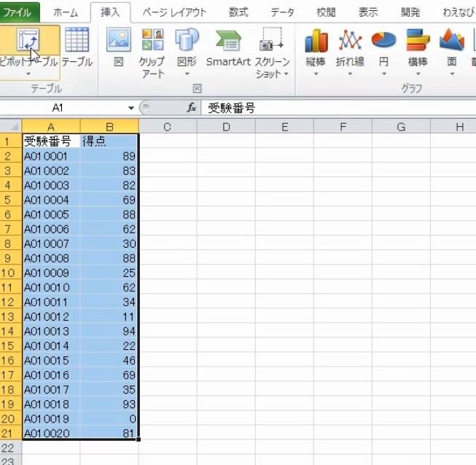This screenshot has height=465, width=476.
Task: Select row 22 header
Action: click(x=11, y=448)
